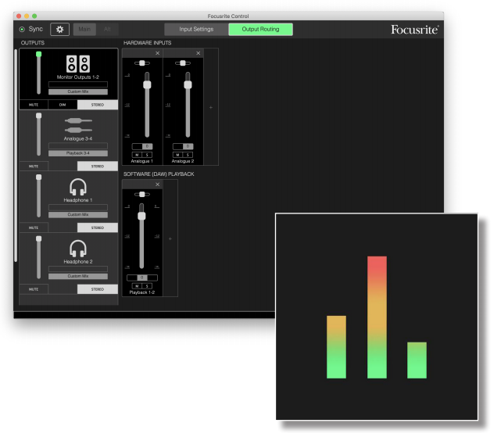Click the Analogue 1 pan value box
Screen dimensions: 501x448
pos(142,146)
